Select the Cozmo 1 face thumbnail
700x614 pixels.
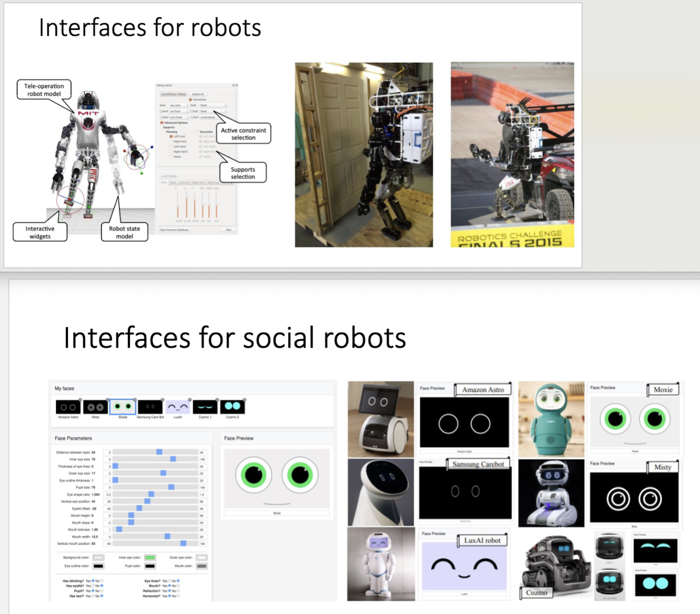pos(205,407)
